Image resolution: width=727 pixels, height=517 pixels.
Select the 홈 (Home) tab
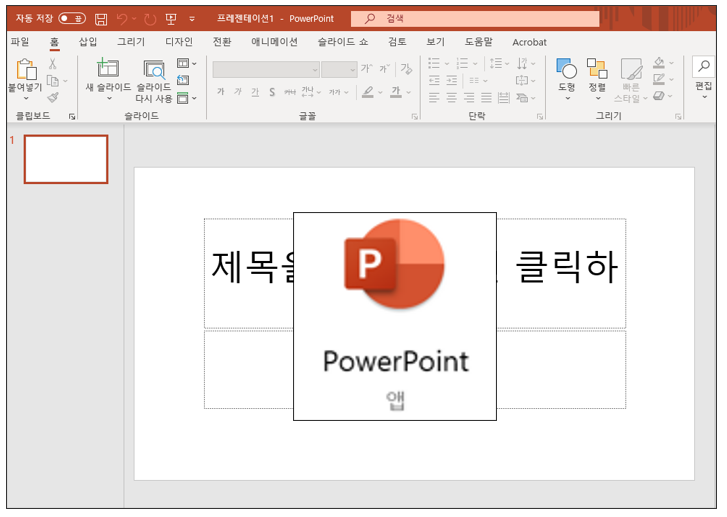[x=54, y=42]
